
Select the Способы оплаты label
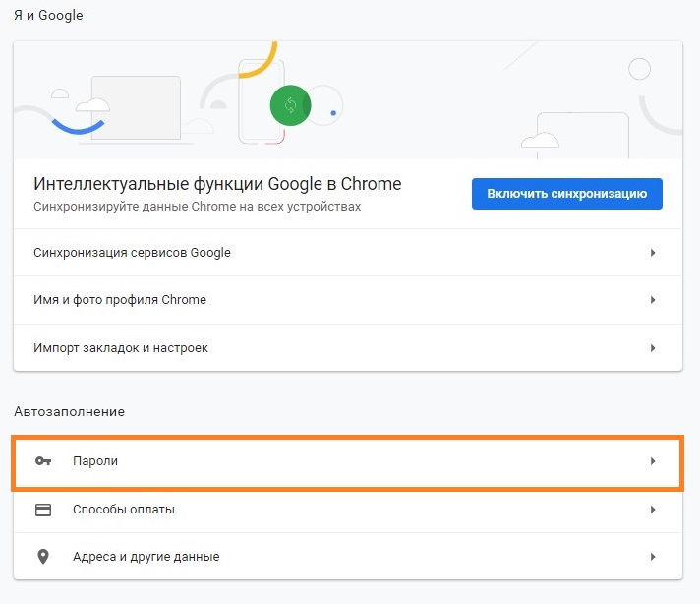(124, 510)
